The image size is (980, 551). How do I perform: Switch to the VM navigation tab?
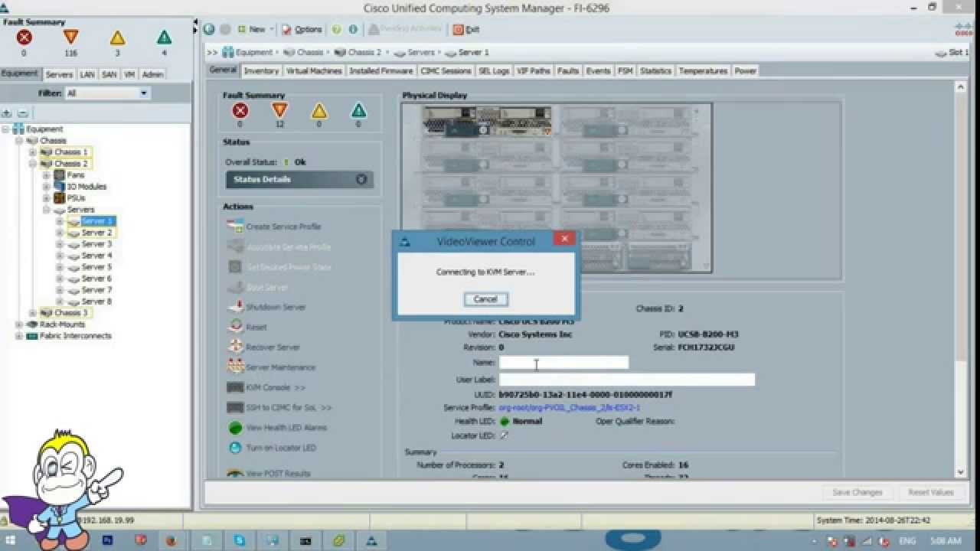129,74
